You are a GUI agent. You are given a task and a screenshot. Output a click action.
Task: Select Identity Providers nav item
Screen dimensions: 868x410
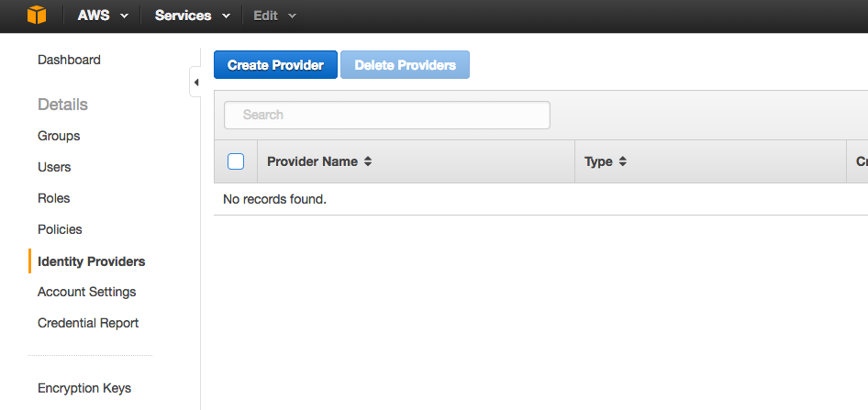tap(92, 261)
